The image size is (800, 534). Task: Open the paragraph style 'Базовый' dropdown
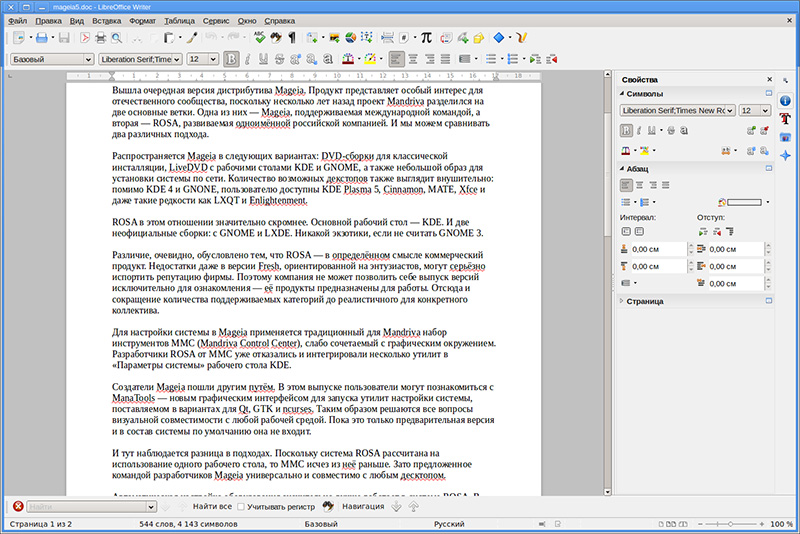88,60
